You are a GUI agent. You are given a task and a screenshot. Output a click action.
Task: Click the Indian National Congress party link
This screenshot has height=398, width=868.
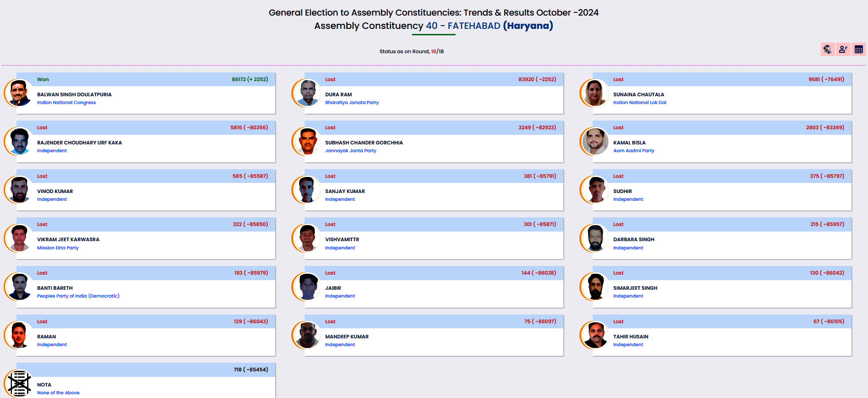point(67,103)
